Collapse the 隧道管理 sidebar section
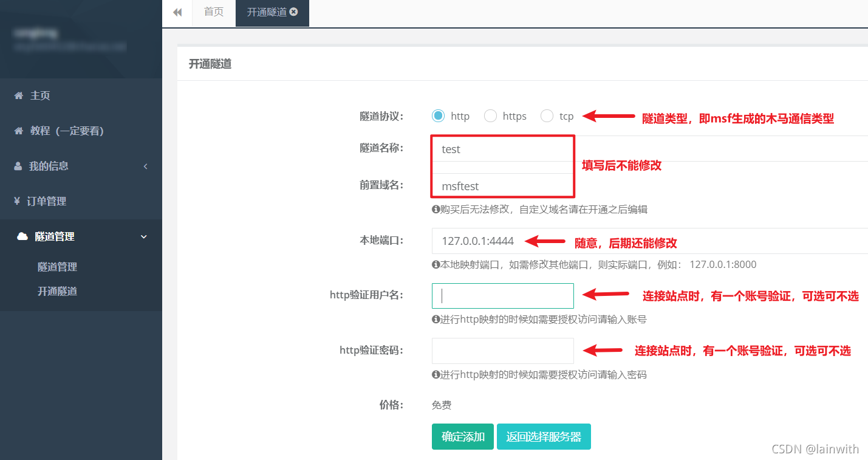Viewport: 868px width, 460px height. click(x=81, y=236)
